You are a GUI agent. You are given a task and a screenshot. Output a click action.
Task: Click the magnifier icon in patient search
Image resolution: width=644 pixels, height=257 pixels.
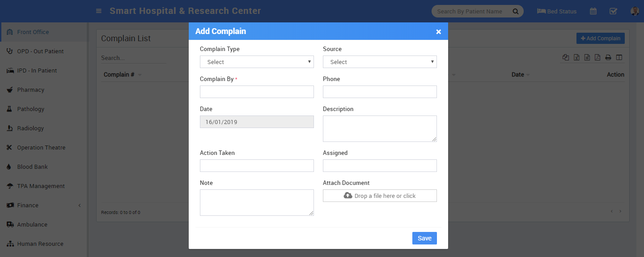tap(515, 11)
